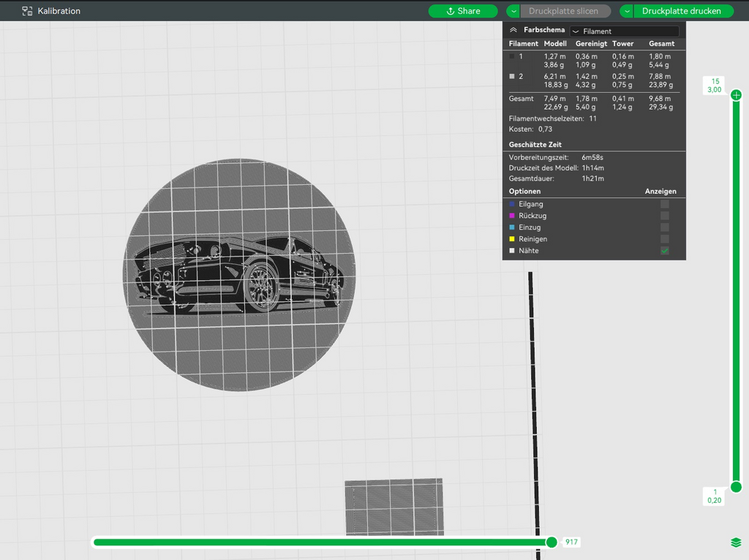
Task: Select the round car model on plate
Action: [x=239, y=275]
